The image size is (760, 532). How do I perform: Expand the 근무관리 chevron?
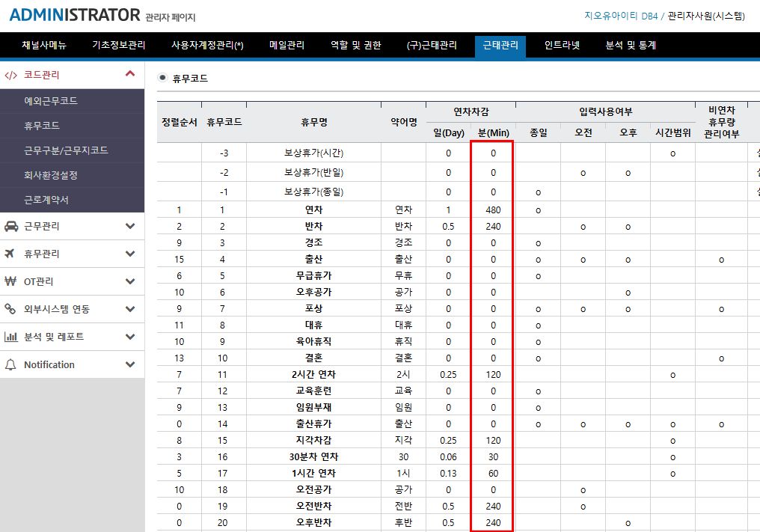(x=130, y=226)
